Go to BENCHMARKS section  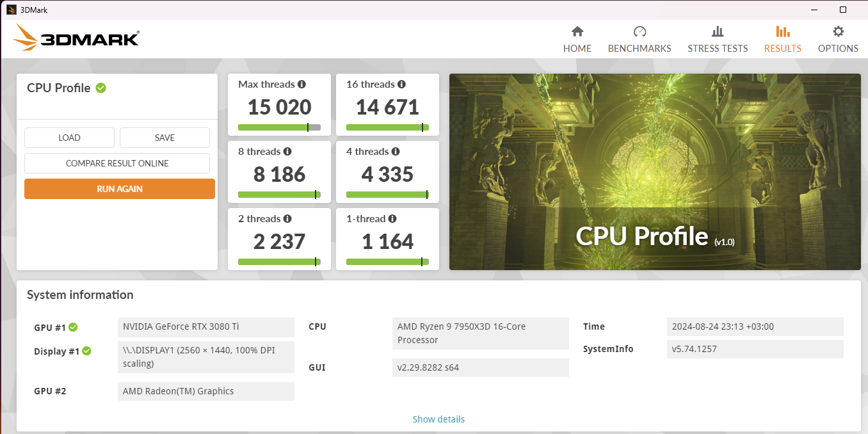(x=639, y=40)
